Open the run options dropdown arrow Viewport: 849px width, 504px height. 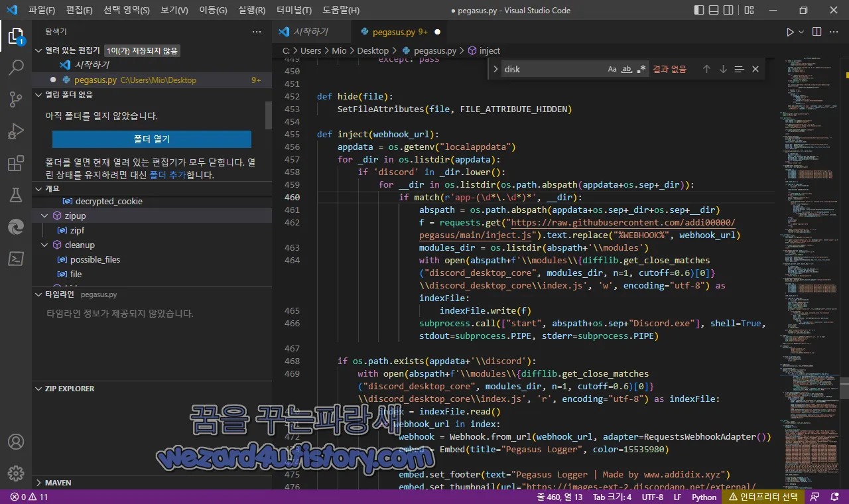801,32
